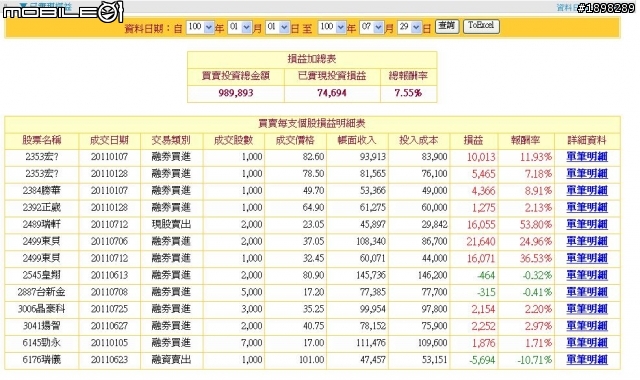Click the return rate 53.80%

[x=536, y=224]
